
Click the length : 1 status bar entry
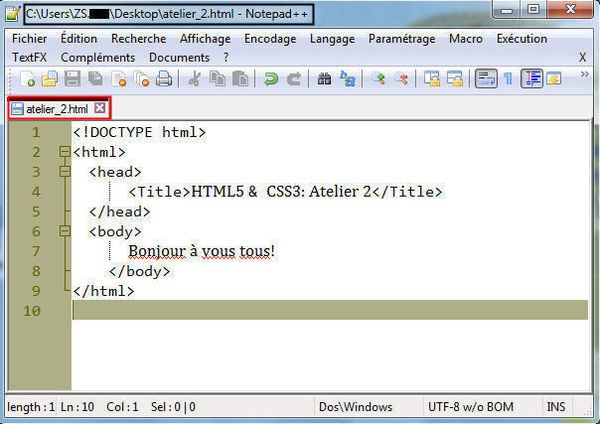[31, 407]
